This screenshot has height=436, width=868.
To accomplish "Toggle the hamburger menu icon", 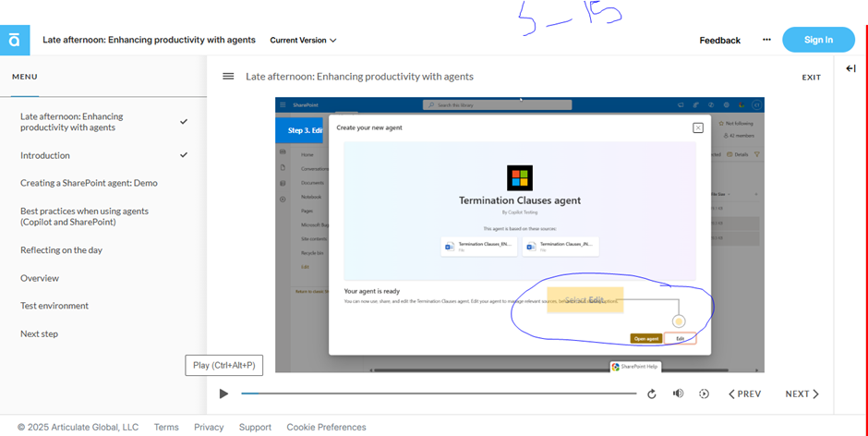I will 228,77.
